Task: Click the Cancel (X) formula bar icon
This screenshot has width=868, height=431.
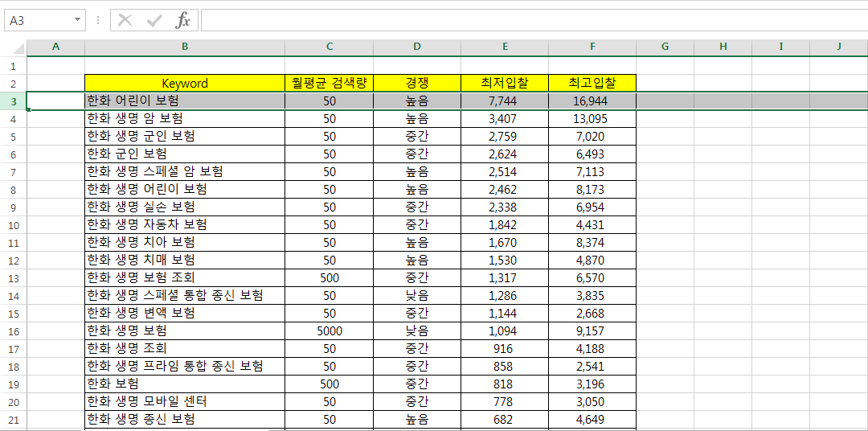Action: (125, 20)
